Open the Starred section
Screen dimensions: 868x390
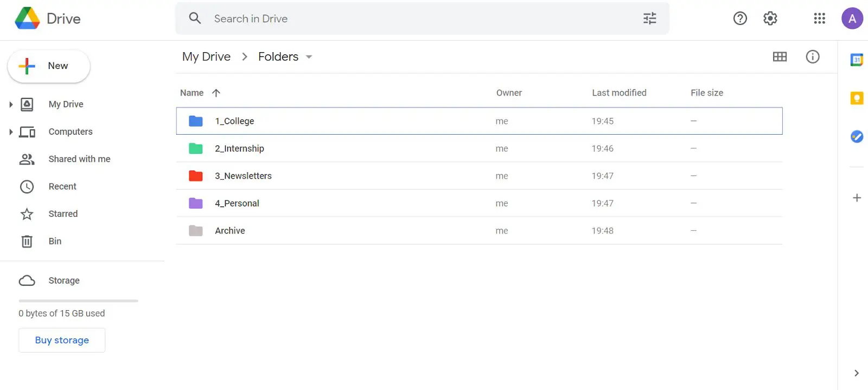(x=63, y=214)
